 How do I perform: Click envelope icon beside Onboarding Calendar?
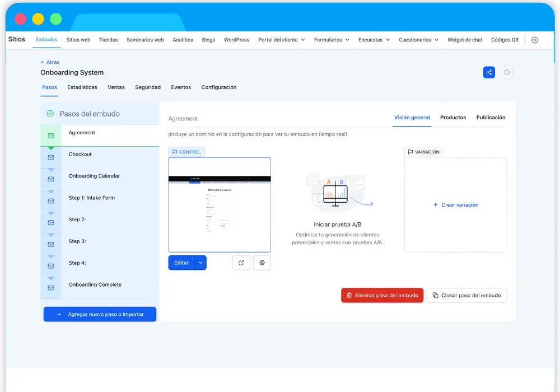pos(51,179)
